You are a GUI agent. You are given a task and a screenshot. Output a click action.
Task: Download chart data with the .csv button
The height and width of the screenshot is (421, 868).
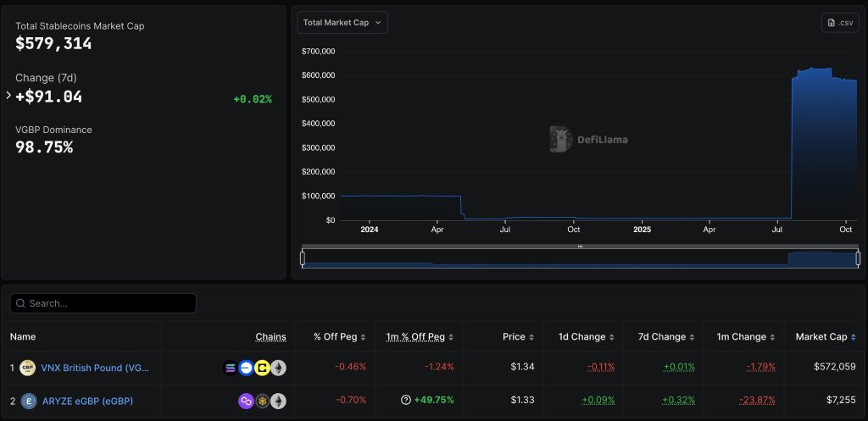pyautogui.click(x=840, y=23)
